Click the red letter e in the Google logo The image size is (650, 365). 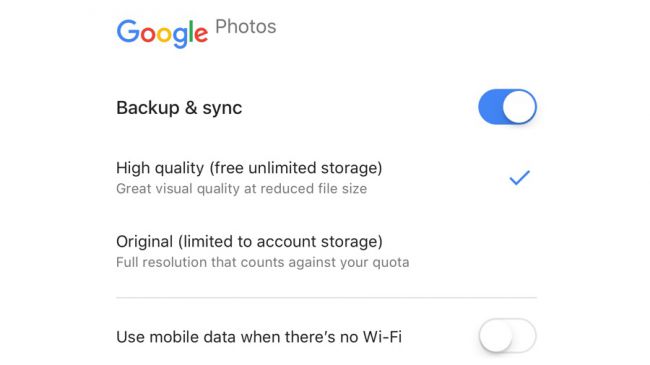(201, 35)
